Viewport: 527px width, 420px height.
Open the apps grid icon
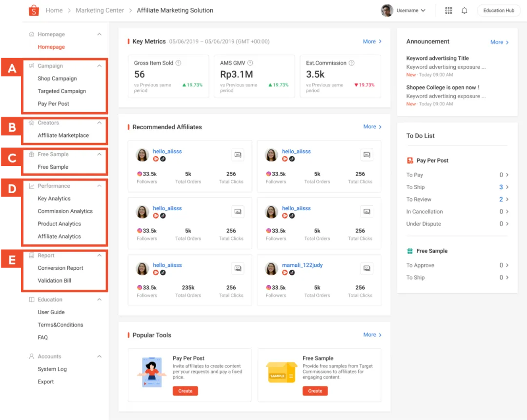click(x=448, y=10)
